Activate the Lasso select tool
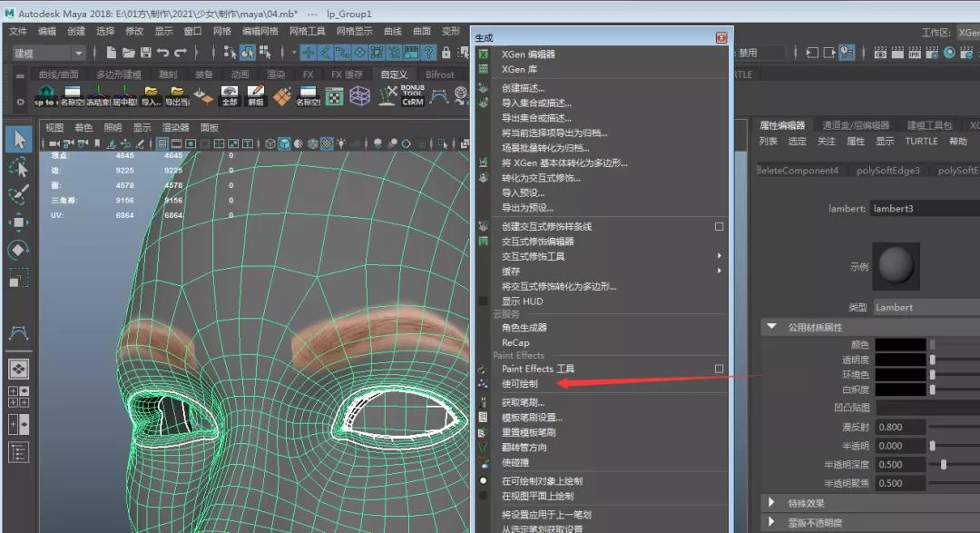This screenshot has height=533, width=980. coord(19,167)
